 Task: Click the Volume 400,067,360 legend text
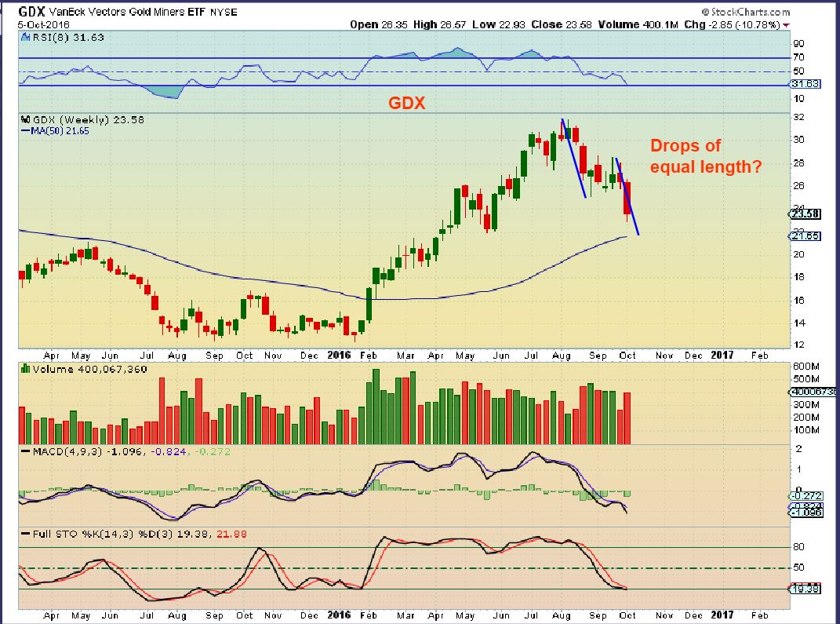(x=89, y=369)
